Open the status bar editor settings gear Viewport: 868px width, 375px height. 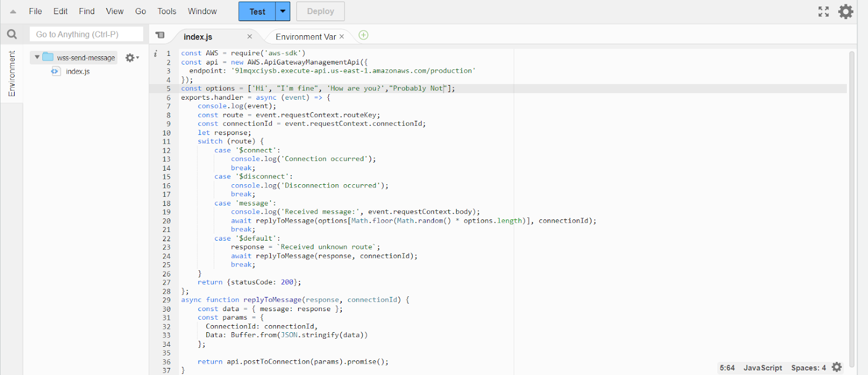(x=837, y=367)
